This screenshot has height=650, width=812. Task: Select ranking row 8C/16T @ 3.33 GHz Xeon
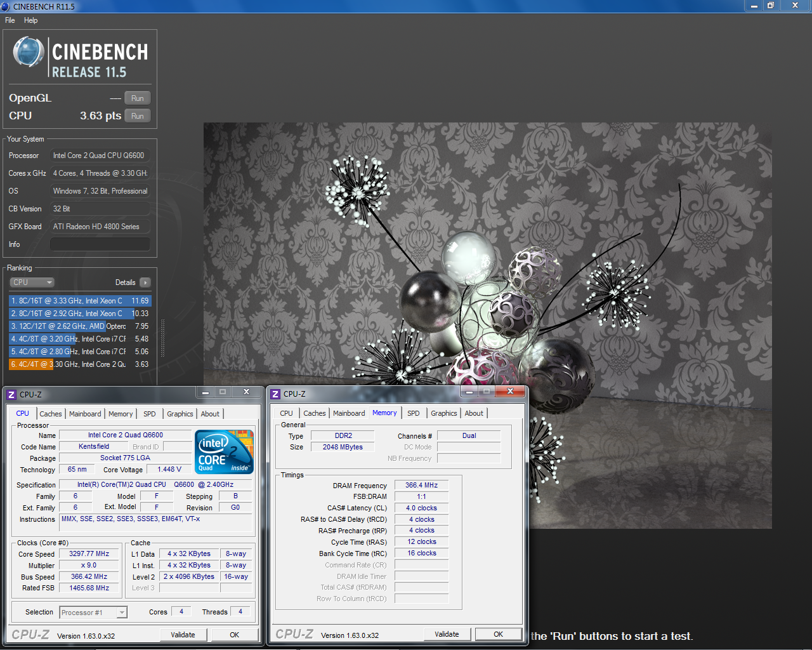(x=80, y=301)
